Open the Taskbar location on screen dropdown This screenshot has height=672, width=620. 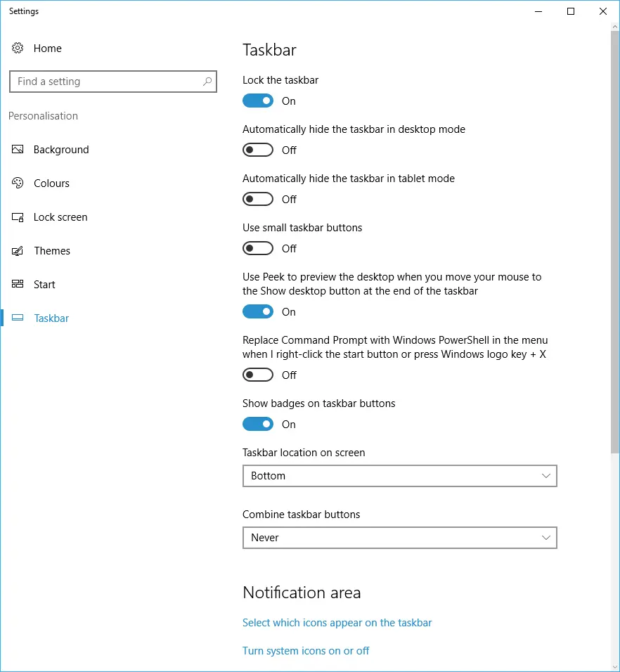click(399, 476)
